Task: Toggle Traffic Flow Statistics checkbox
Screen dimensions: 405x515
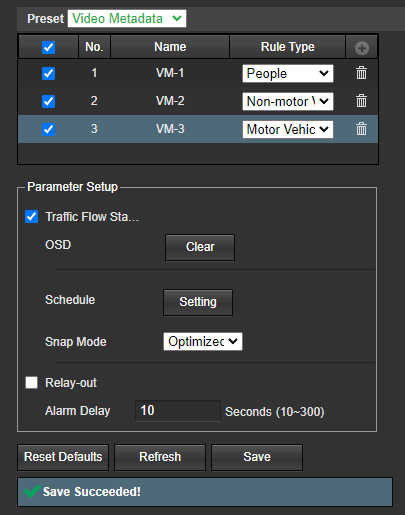Action: 31,217
